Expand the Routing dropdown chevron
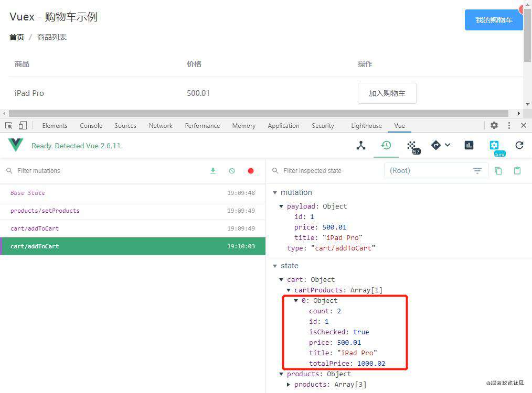 (448, 145)
